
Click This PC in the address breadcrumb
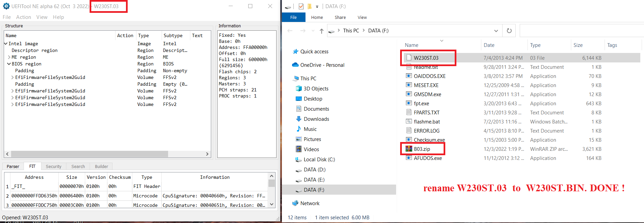pos(351,31)
